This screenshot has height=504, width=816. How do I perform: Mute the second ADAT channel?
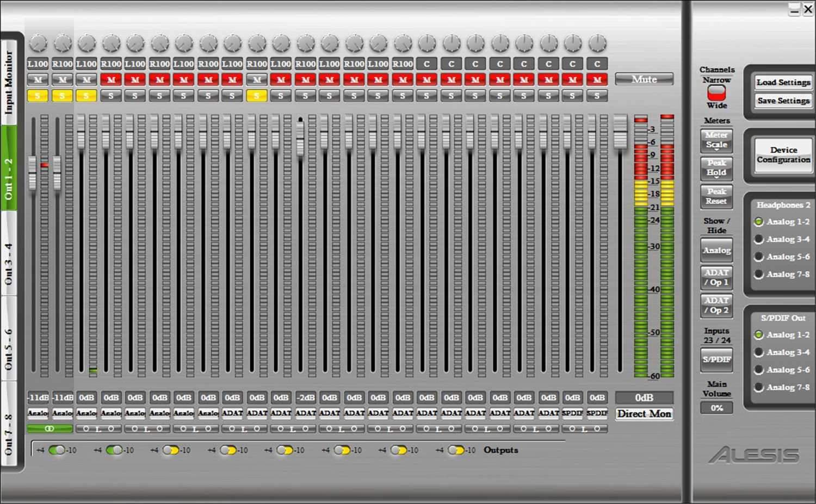(x=257, y=80)
